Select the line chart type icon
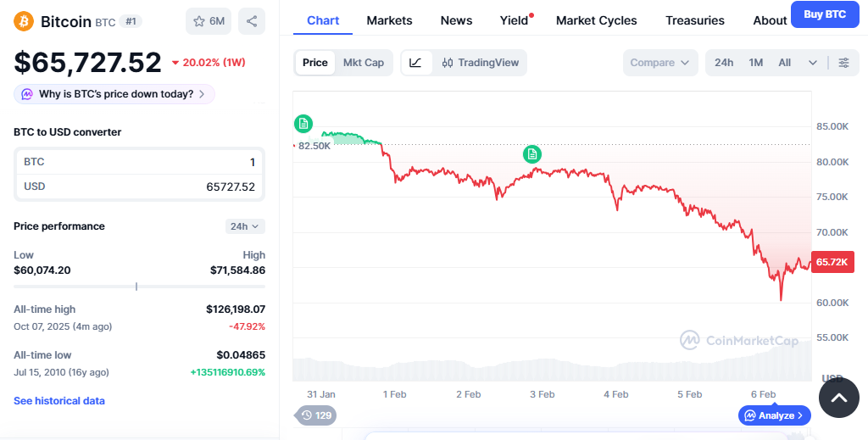The width and height of the screenshot is (868, 440). 415,63
